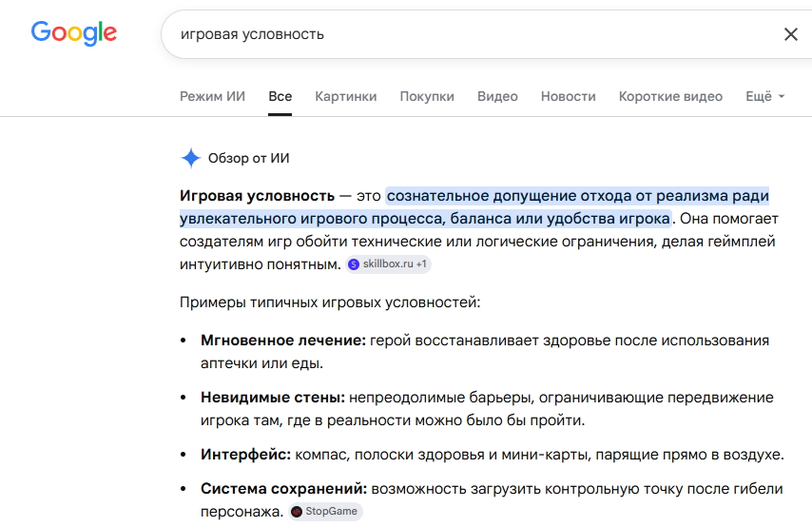Click the bullet heading 'Система сохранений:'
This screenshot has width=812, height=527.
pos(283,489)
